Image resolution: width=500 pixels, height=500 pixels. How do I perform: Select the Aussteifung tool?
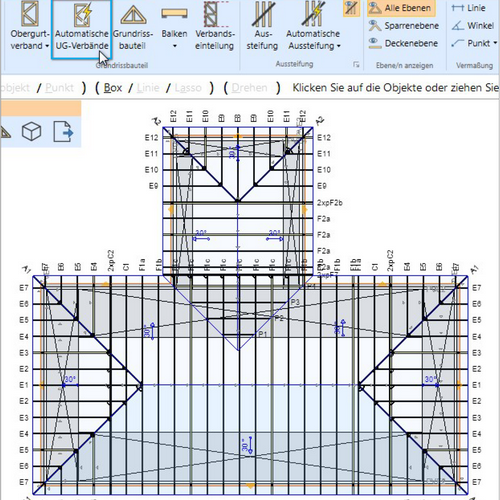tap(262, 26)
